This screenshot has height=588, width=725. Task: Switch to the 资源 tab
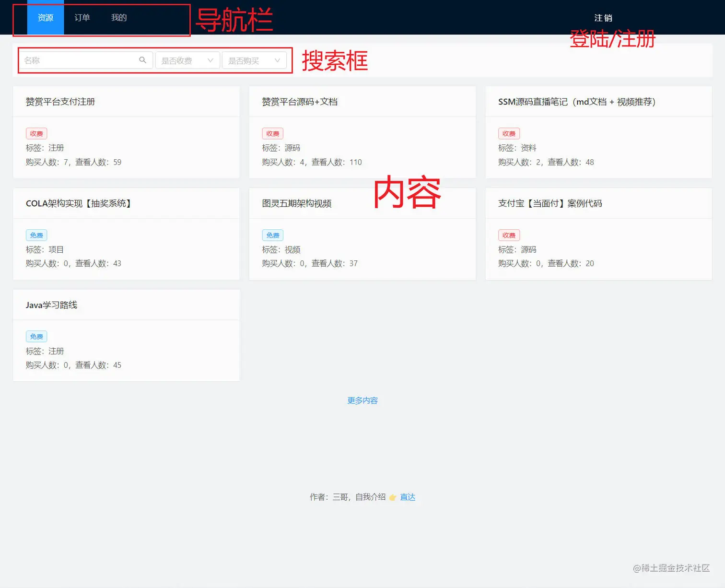46,18
